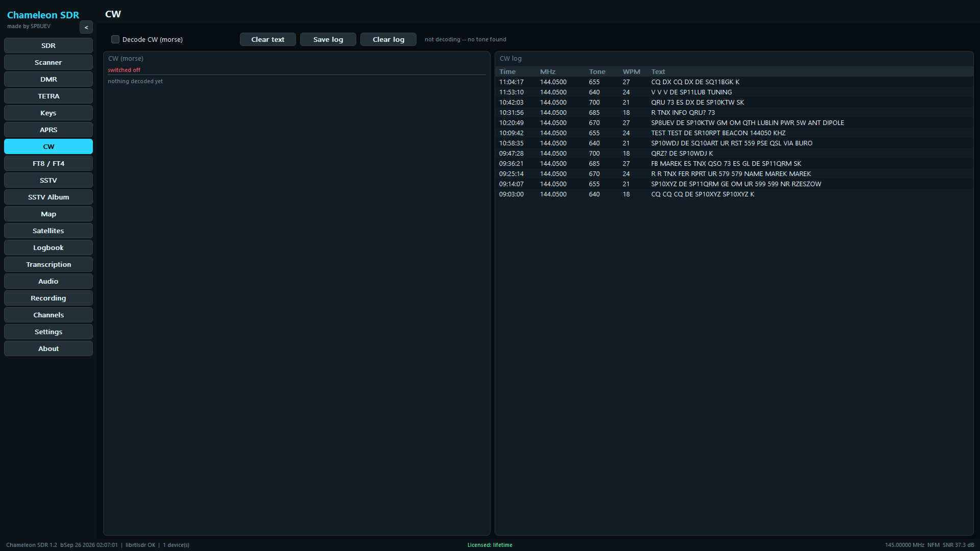Screen dimensions: 980x551
Task: Go to the Transcription page
Action: click(x=48, y=264)
